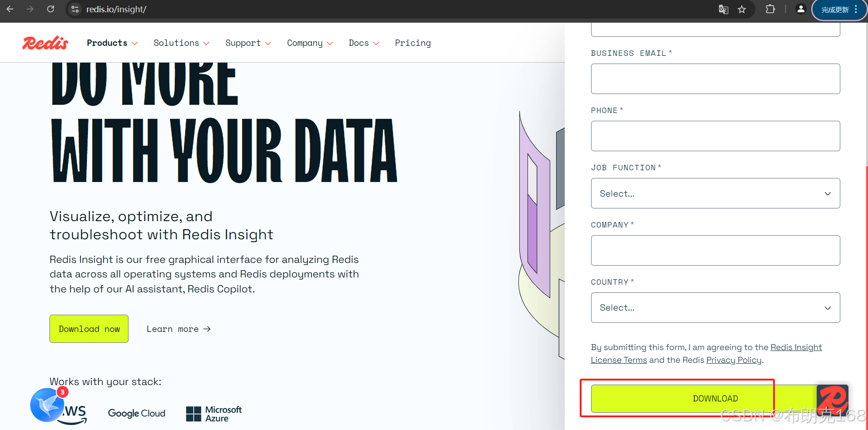Open the Privacy Policy link
The image size is (868, 430).
pyautogui.click(x=734, y=360)
